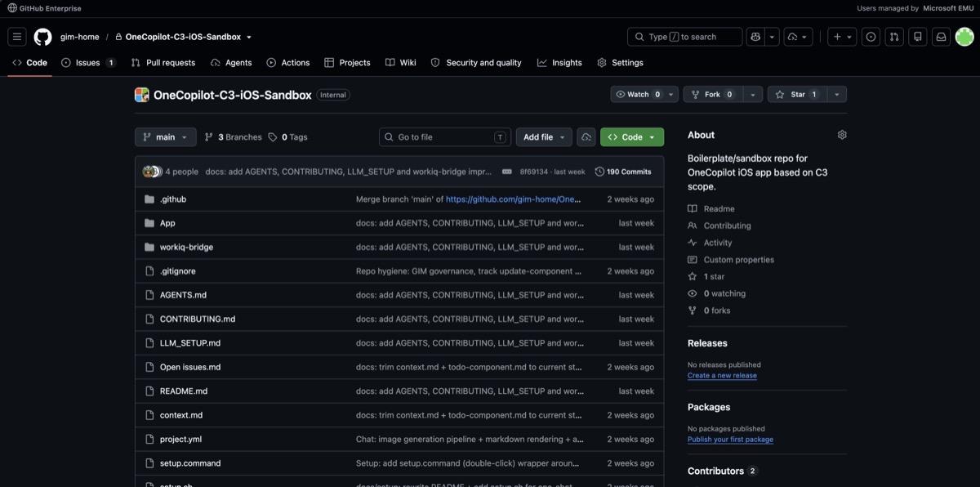Click the GitHub logo icon
This screenshot has width=980, height=487.
pos(42,37)
